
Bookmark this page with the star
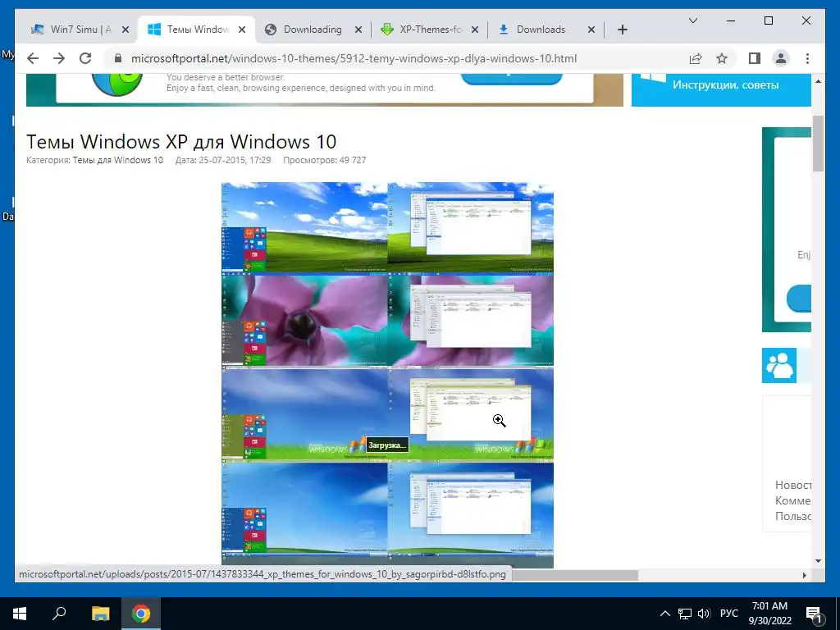point(722,58)
